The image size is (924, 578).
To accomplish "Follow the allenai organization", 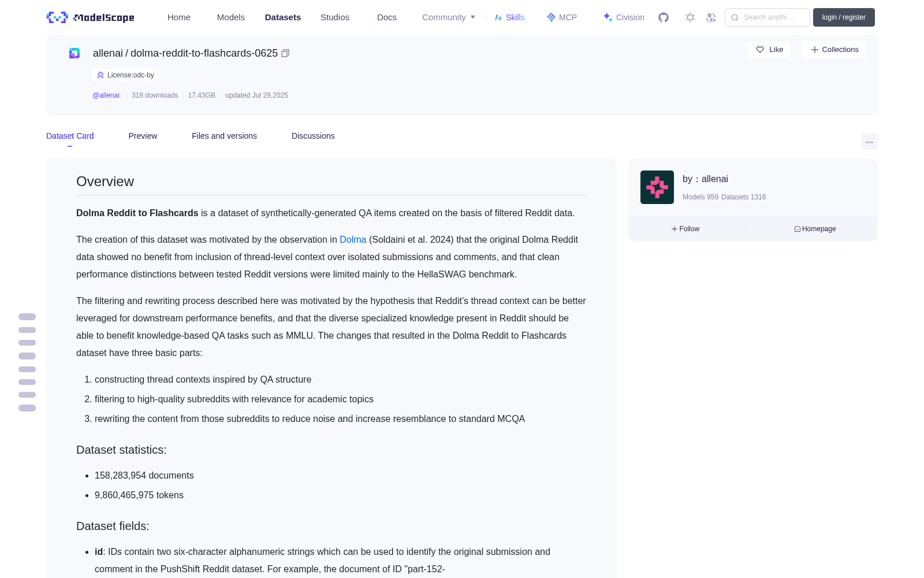I will point(685,229).
